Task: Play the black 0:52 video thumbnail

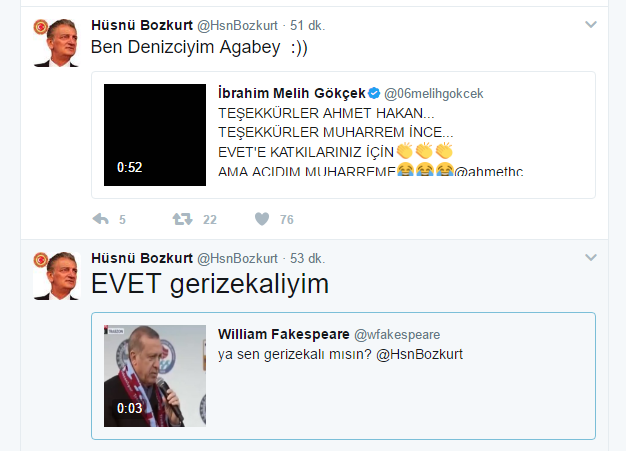Action: click(155, 134)
